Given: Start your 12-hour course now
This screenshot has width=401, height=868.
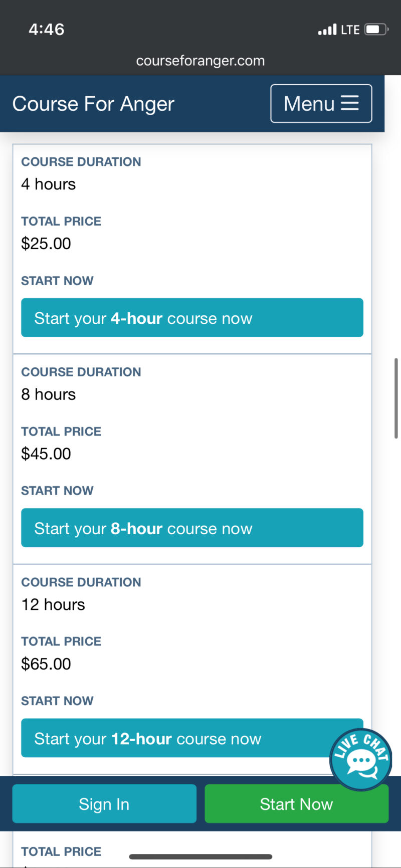Looking at the screenshot, I should [x=175, y=738].
